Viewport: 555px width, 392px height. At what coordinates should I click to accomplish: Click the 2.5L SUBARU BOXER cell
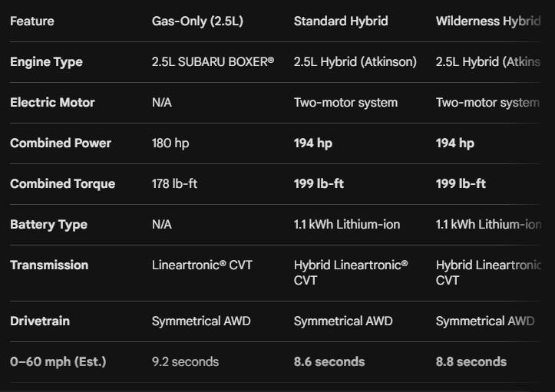(213, 62)
